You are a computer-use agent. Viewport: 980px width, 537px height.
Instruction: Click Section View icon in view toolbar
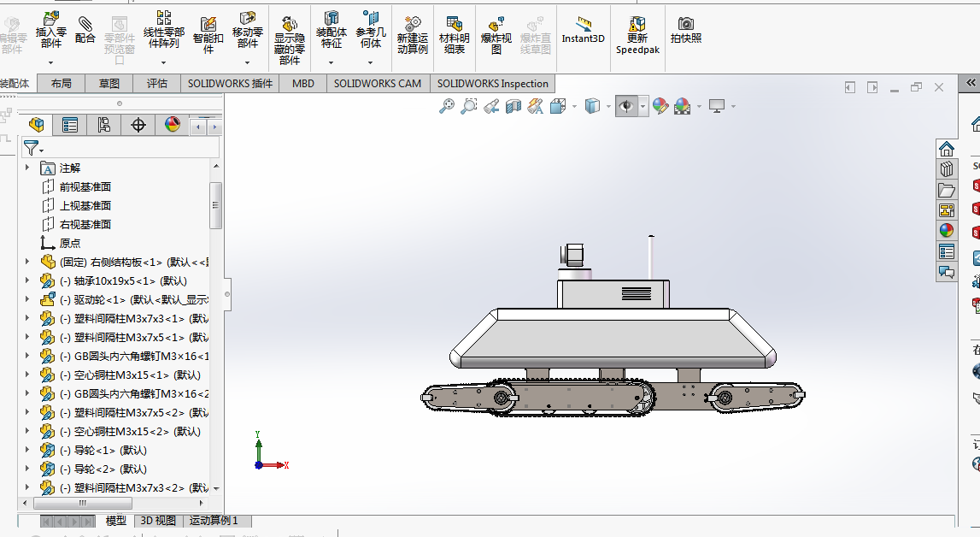click(513, 106)
